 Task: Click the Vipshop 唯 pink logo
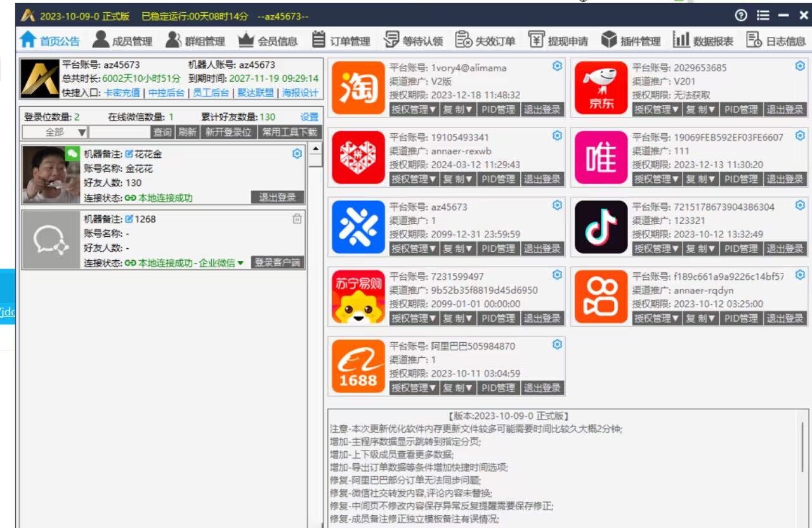601,157
